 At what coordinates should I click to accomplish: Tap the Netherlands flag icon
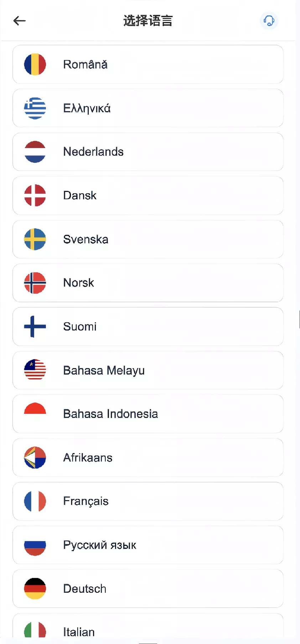point(35,152)
